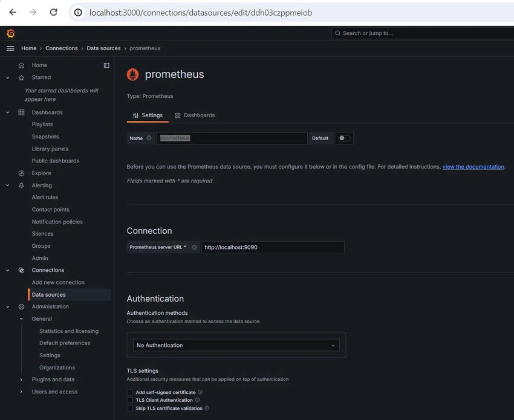This screenshot has width=514, height=420.
Task: Open Admin under Alerting
Action: pos(40,258)
